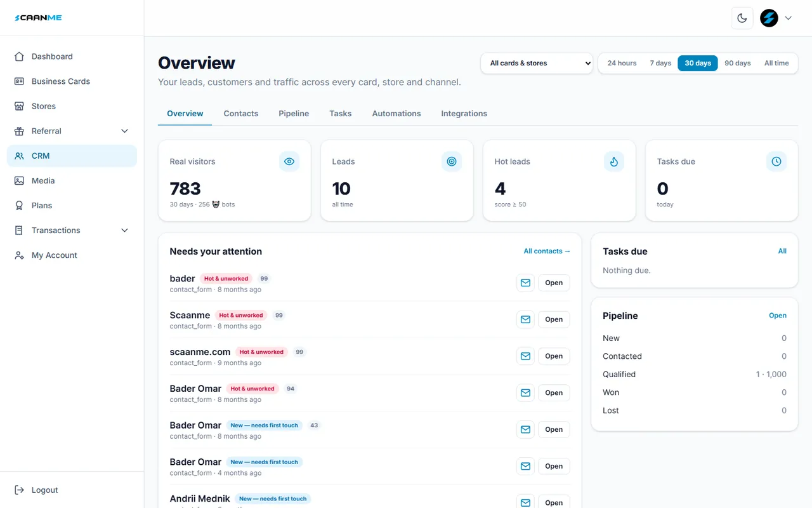Email the bader contact via envelope icon
The height and width of the screenshot is (508, 812).
(525, 283)
